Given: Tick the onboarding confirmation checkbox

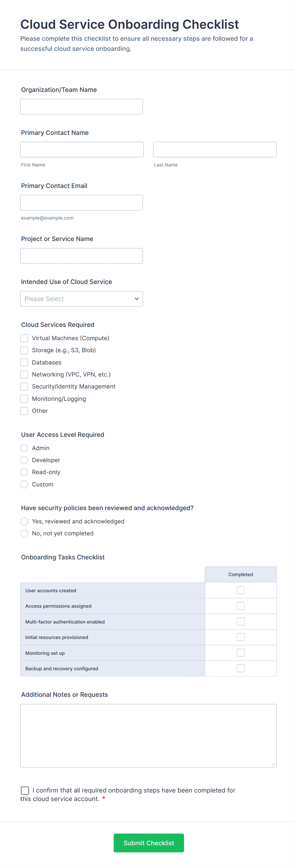Looking at the screenshot, I should pos(25,790).
